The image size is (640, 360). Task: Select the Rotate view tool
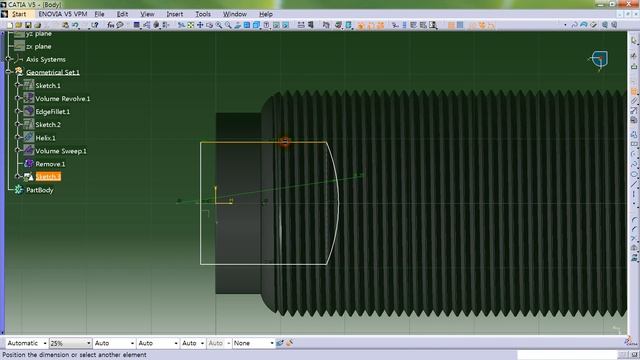(x=209, y=25)
